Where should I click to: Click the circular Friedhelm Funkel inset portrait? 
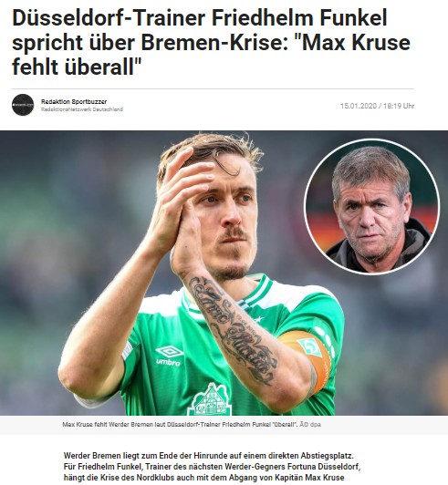(x=372, y=207)
